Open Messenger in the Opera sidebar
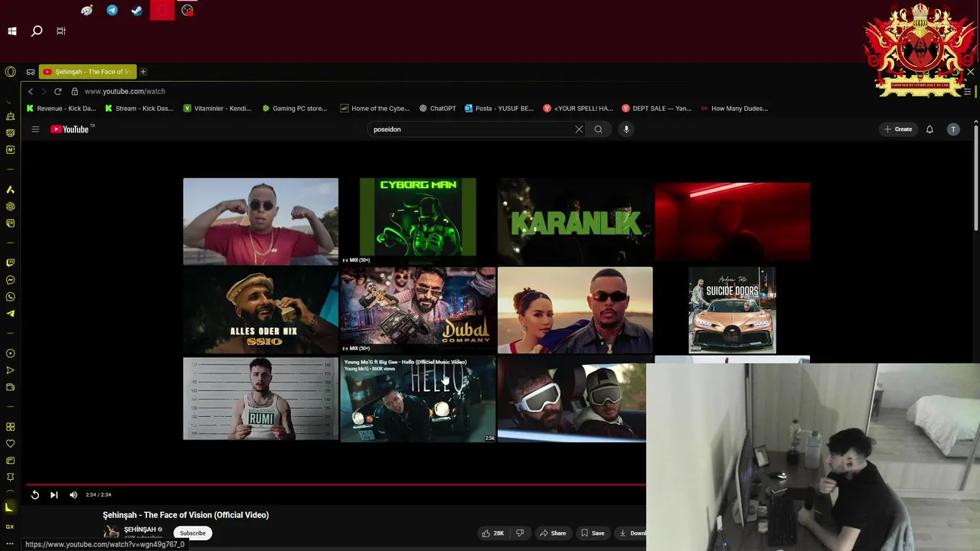 click(x=10, y=280)
